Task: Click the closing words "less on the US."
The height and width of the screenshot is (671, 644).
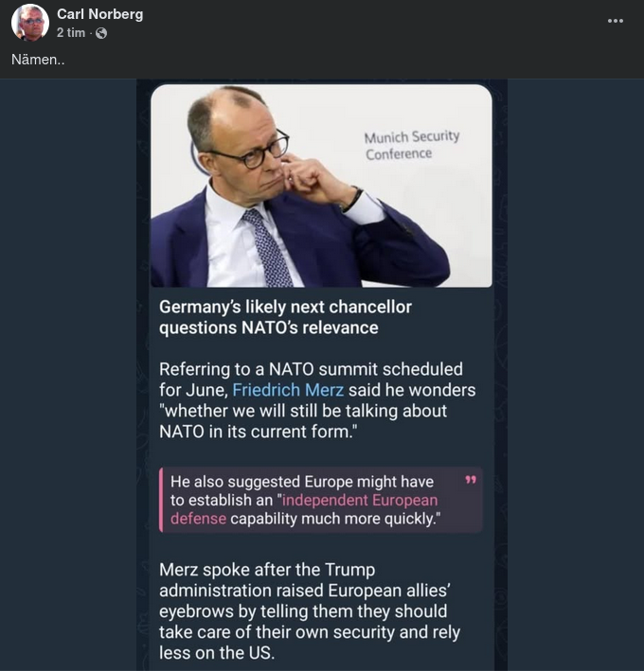Action: click(217, 653)
